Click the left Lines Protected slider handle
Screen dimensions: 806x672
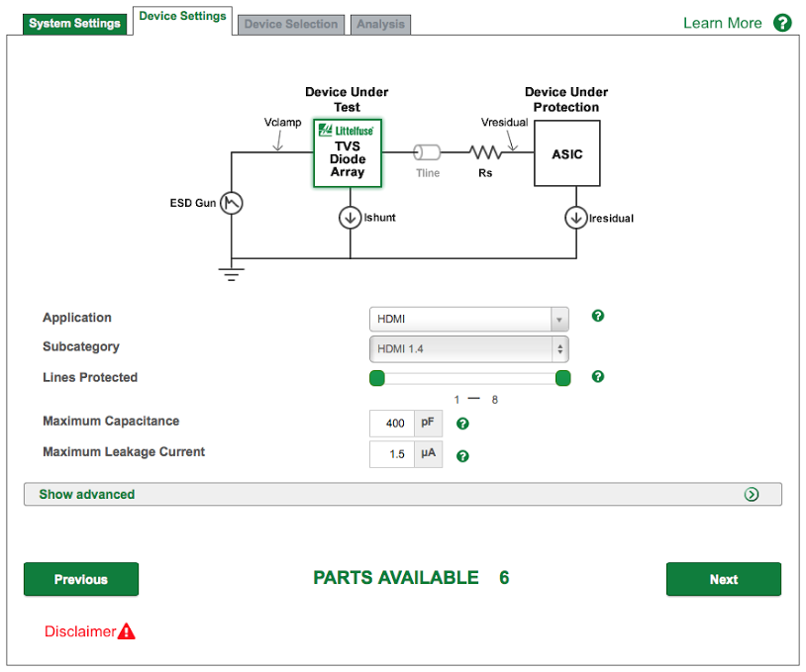377,378
